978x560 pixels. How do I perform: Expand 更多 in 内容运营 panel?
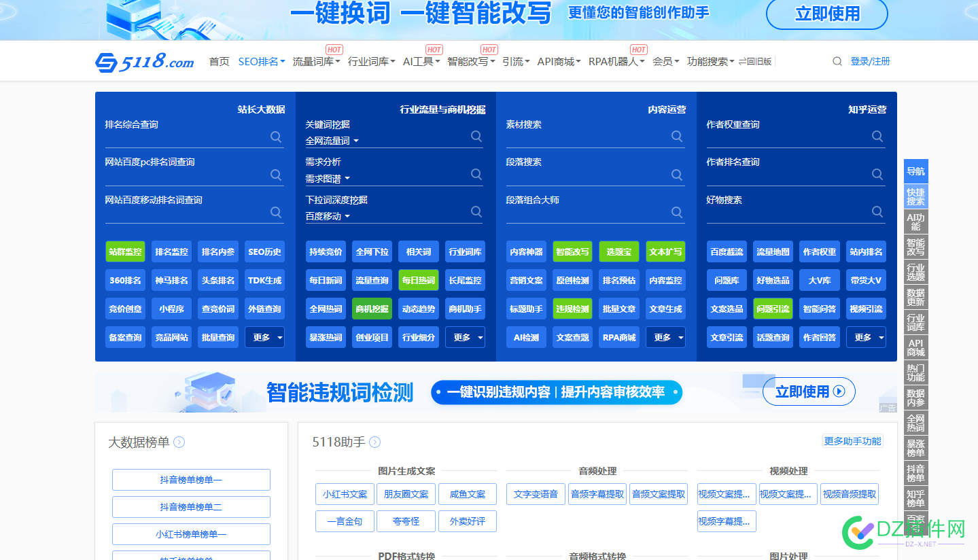coord(665,337)
